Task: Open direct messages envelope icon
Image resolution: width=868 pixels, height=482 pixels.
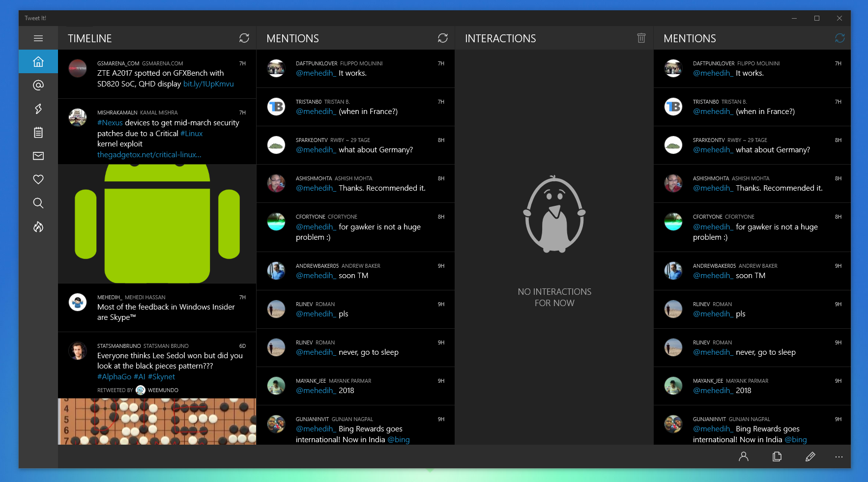Action: (38, 156)
